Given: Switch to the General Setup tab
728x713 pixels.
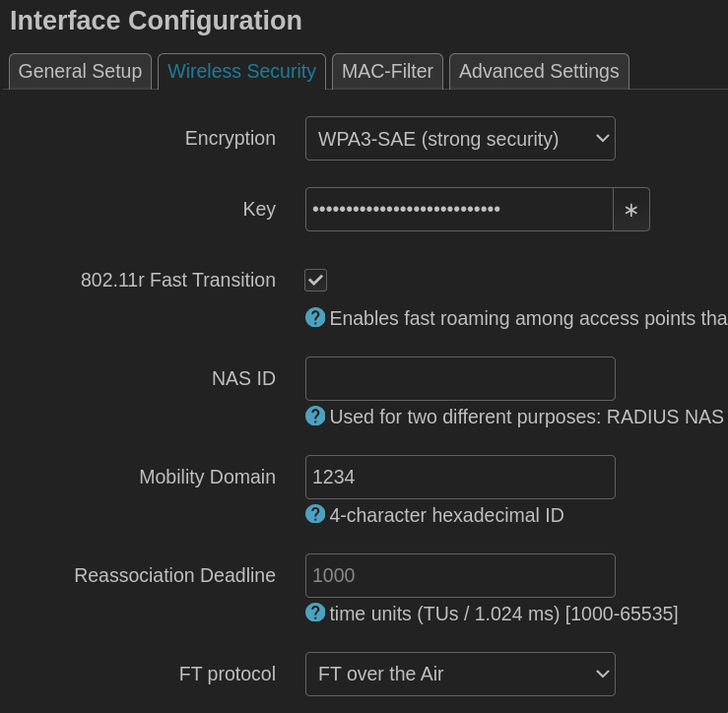Looking at the screenshot, I should pyautogui.click(x=80, y=71).
